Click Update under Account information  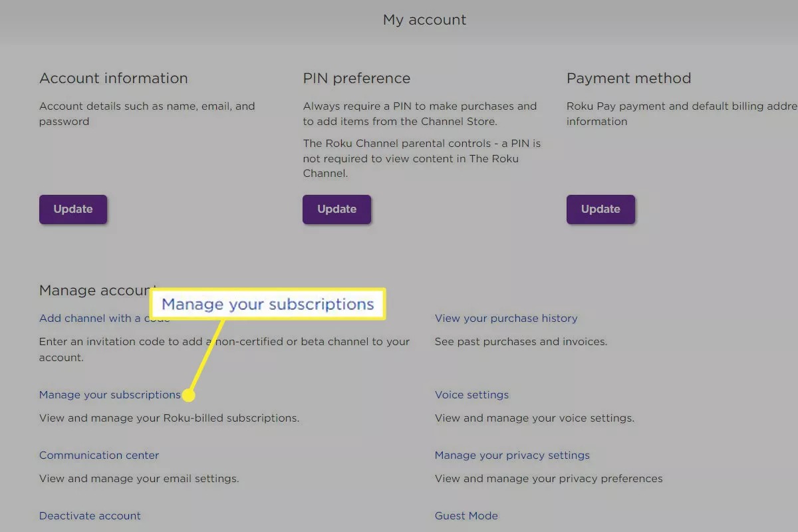tap(73, 209)
